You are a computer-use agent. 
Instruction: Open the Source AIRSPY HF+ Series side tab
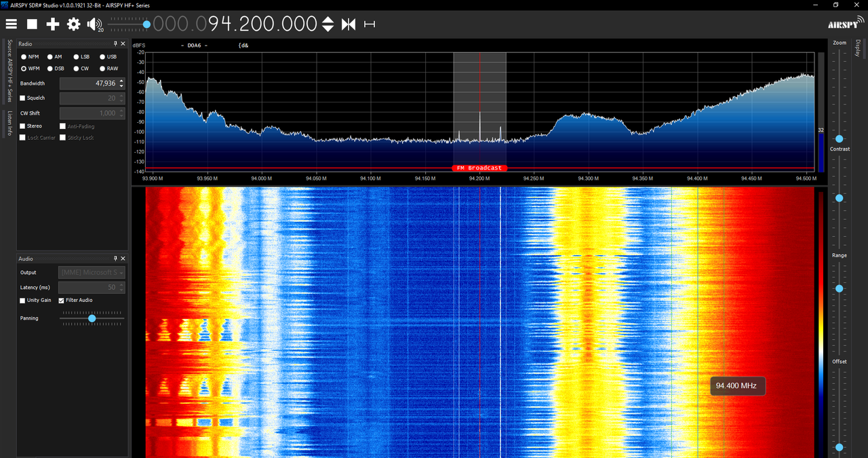[9, 71]
